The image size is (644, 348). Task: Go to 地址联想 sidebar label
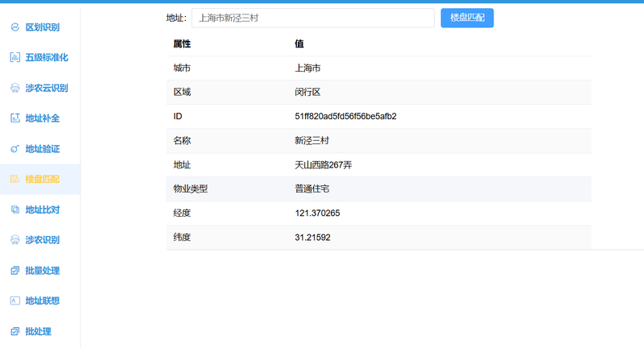point(43,300)
